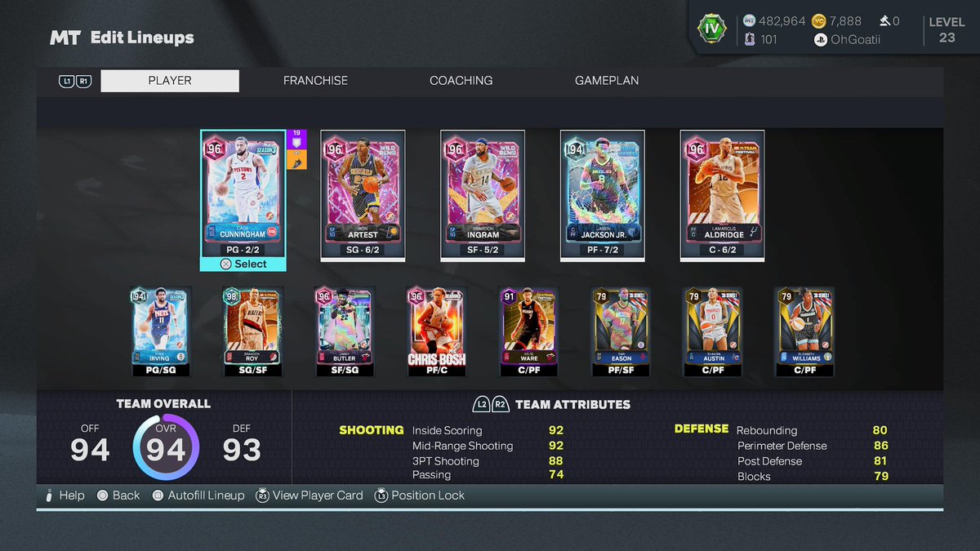Click View Player Card

310,495
